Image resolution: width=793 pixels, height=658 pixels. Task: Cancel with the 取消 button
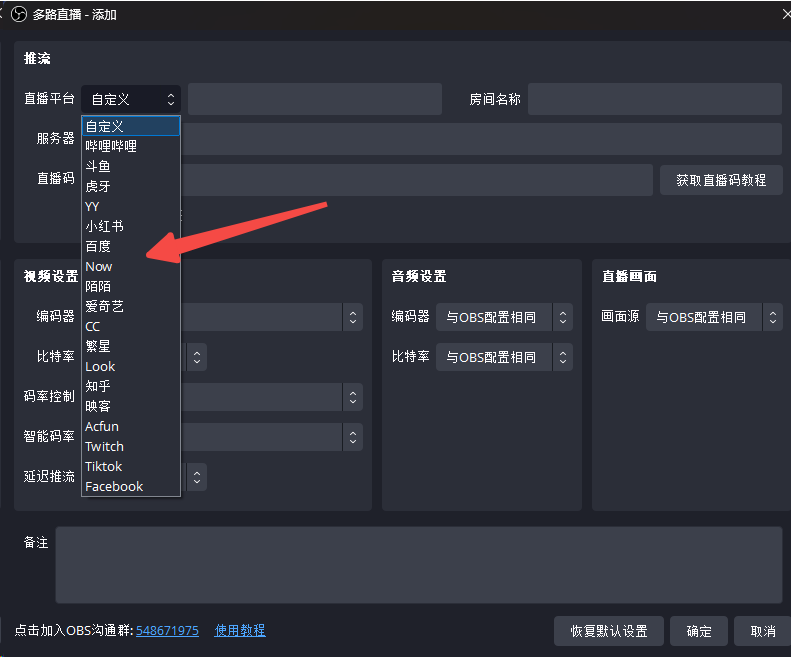pos(763,631)
